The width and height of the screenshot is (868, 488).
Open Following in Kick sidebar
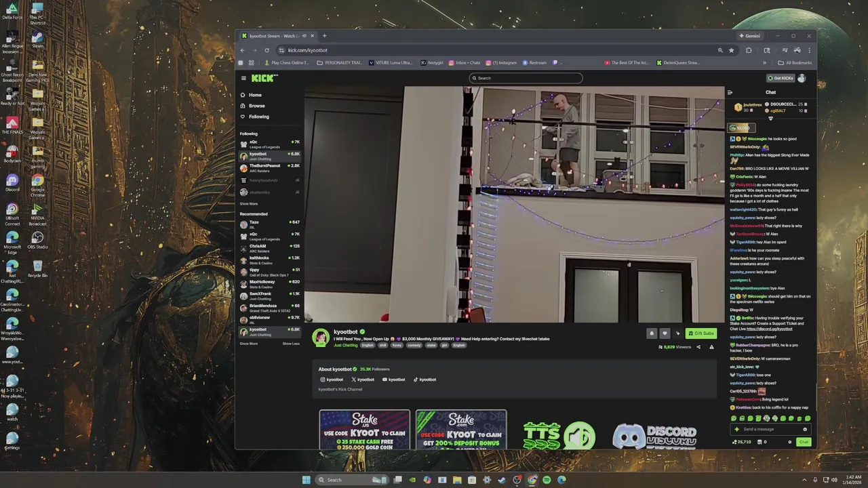[x=258, y=117]
